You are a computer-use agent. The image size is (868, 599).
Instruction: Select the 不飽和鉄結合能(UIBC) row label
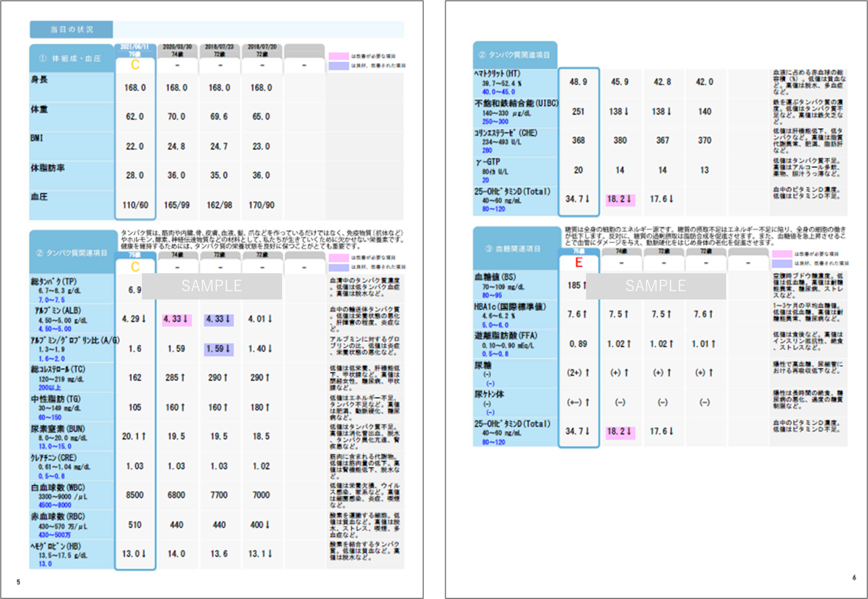(516, 103)
